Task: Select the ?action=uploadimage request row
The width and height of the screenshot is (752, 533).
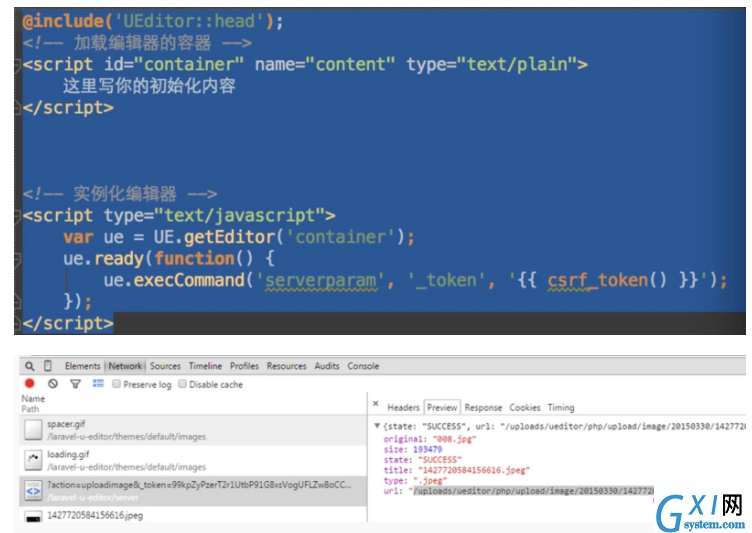Action: point(193,491)
